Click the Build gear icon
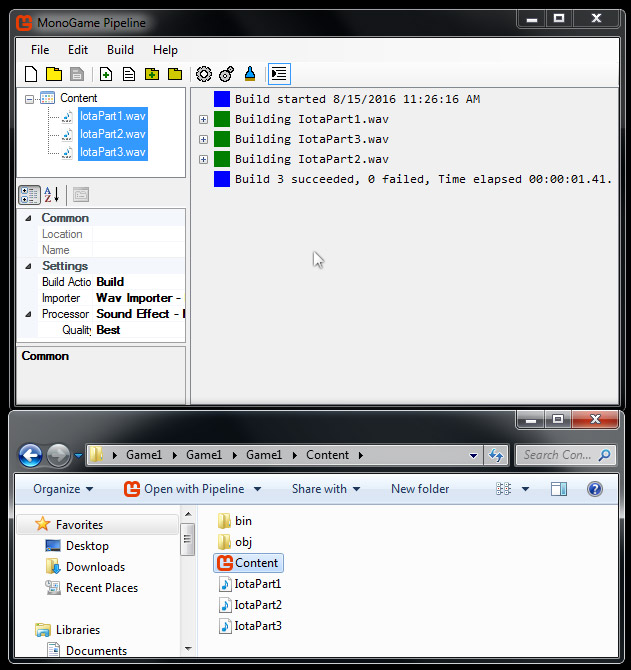The width and height of the screenshot is (631, 670). click(x=204, y=74)
